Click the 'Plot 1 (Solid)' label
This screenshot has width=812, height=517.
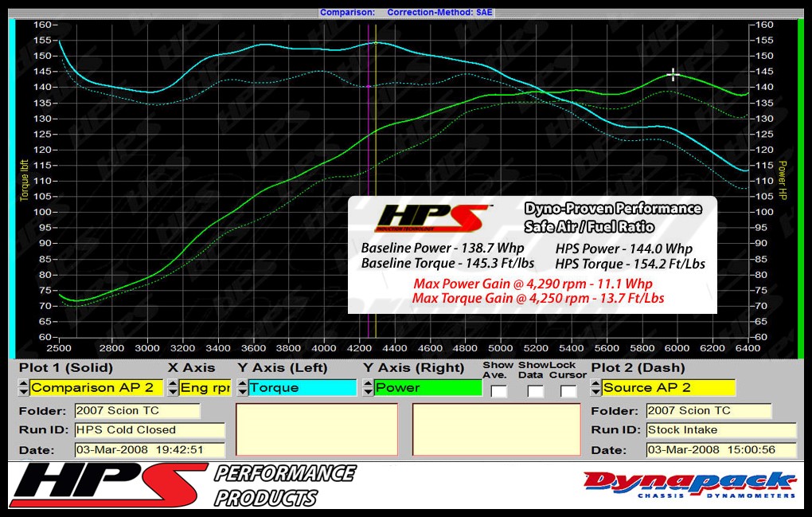click(x=66, y=368)
